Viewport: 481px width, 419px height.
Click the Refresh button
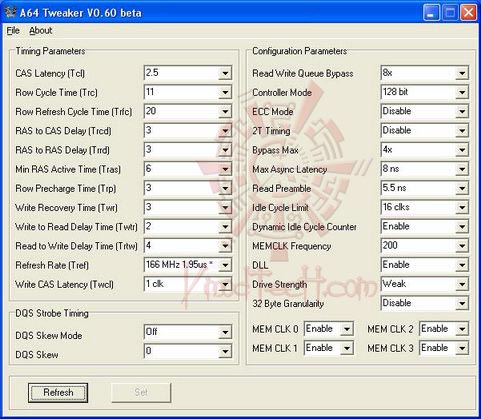tap(58, 393)
